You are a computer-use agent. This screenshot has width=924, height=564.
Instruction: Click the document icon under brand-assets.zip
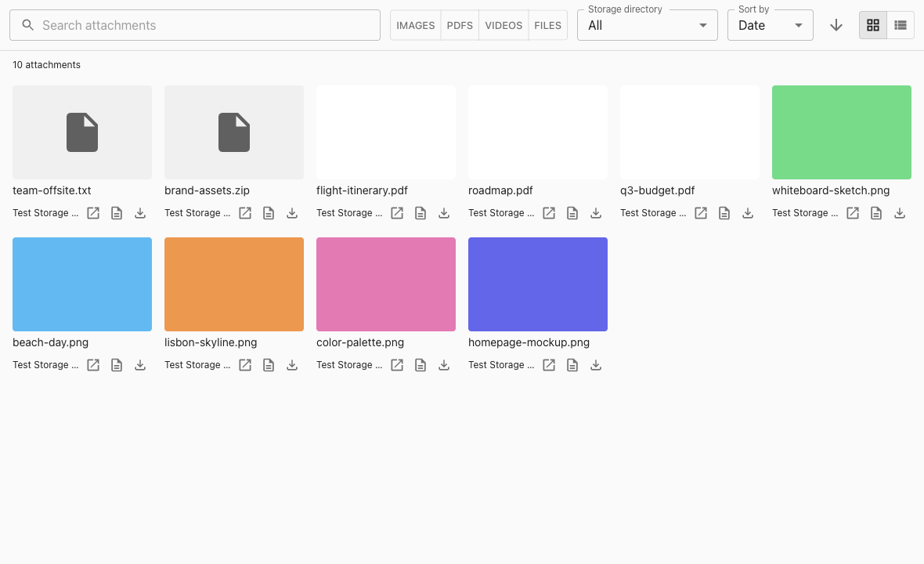(269, 213)
